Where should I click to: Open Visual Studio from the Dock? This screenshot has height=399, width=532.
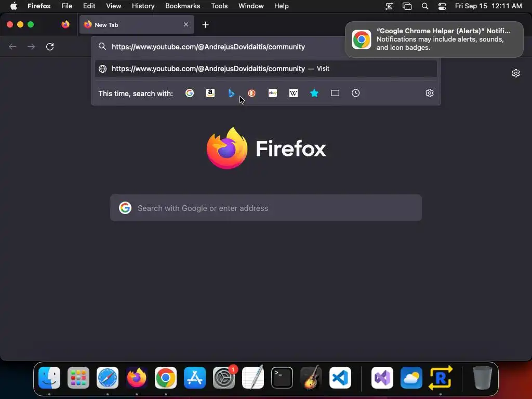tap(382, 378)
